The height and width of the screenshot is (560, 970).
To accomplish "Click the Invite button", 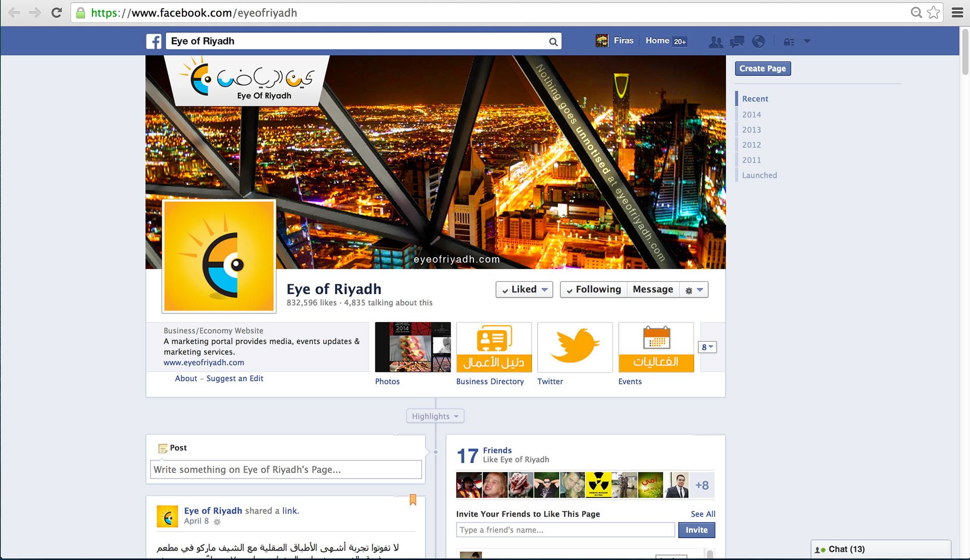I will (696, 530).
